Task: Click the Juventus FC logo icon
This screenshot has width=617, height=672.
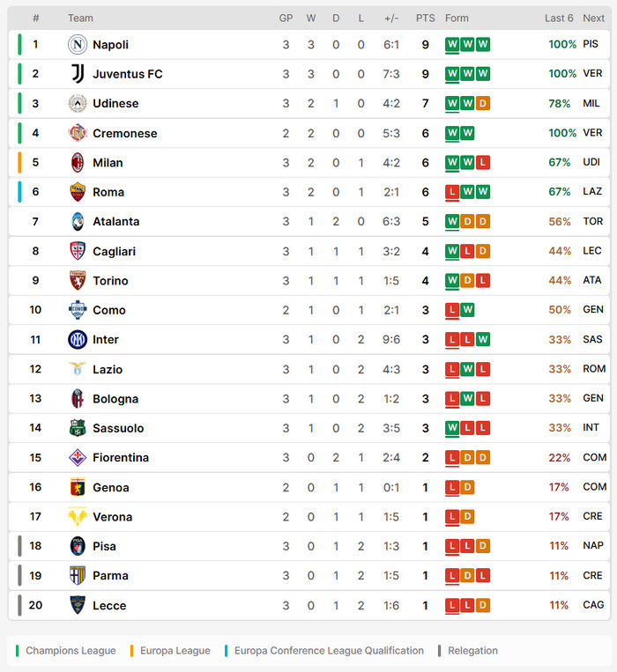Action: click(x=78, y=74)
